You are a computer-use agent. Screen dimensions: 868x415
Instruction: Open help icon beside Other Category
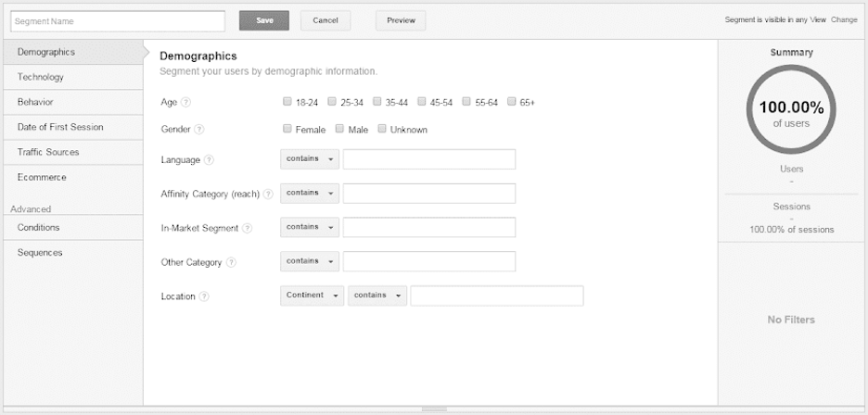click(231, 262)
